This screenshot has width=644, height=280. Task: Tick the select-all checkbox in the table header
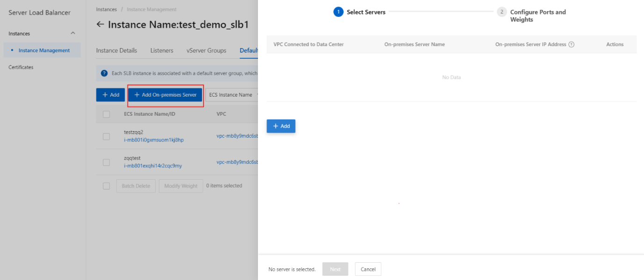[106, 114]
